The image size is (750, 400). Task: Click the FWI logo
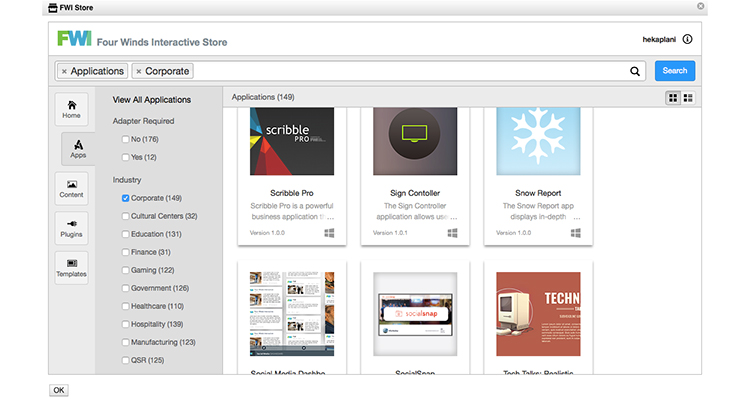74,38
